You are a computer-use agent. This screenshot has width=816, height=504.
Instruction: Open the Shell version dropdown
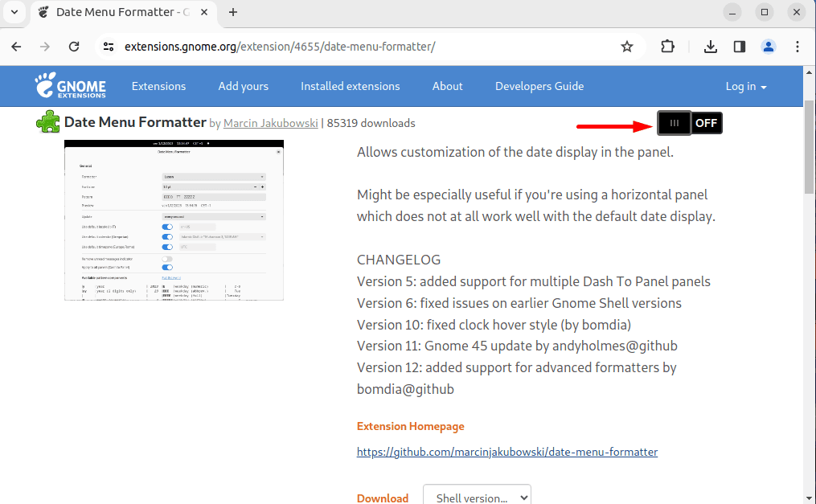point(478,497)
